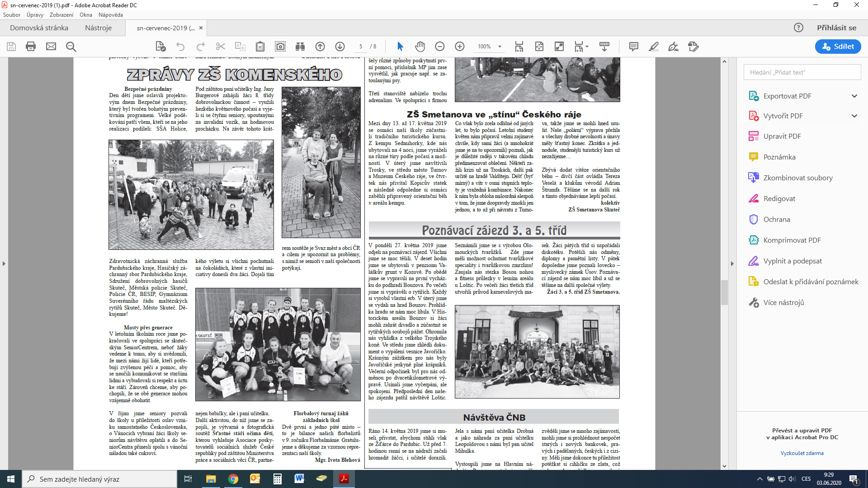Click the page number field
This screenshot has width=868, height=488.
tap(361, 47)
